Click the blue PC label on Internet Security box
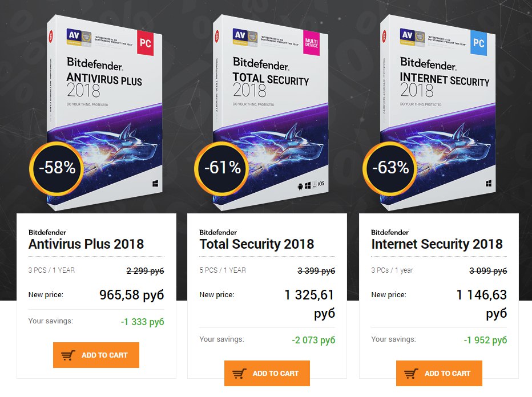 click(479, 43)
